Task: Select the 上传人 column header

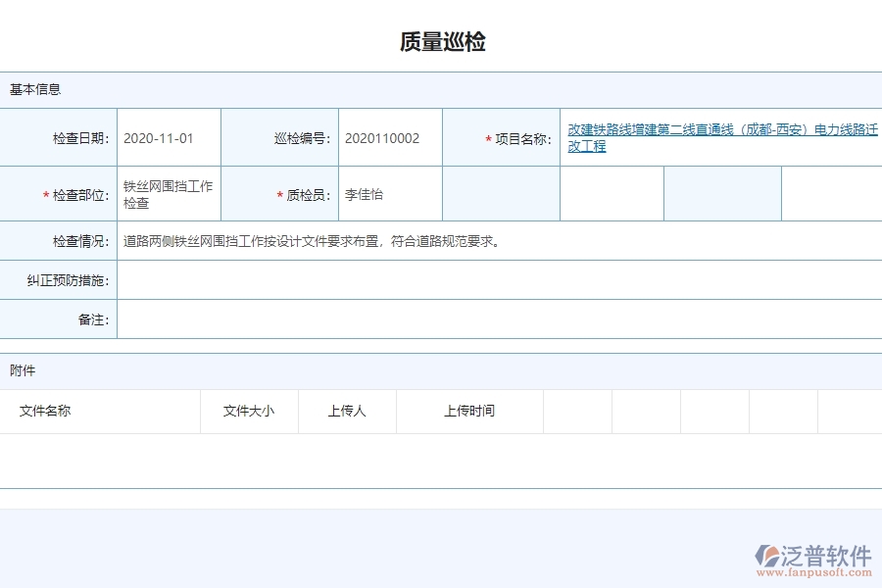Action: coord(346,412)
